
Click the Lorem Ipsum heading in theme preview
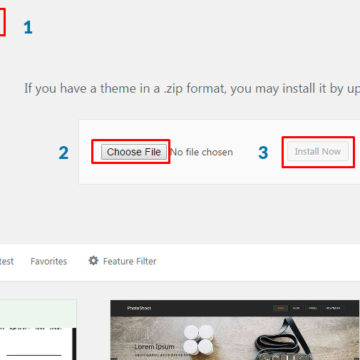pyautogui.click(x=154, y=347)
